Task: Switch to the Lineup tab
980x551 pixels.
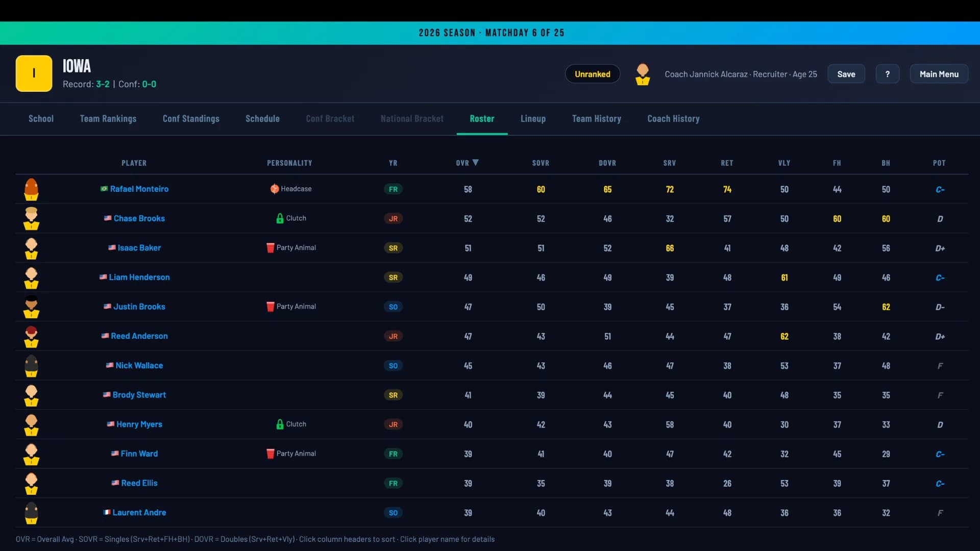Action: tap(533, 119)
